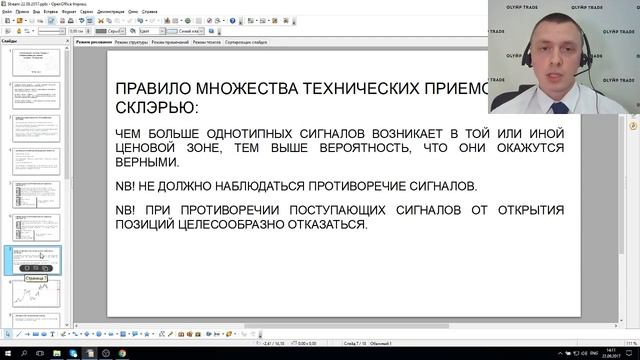Image resolution: width=640 pixels, height=360 pixels.
Task: Click the slide title text "ПРАВИЛО МНОЖЕСТВА"
Action: click(x=207, y=88)
